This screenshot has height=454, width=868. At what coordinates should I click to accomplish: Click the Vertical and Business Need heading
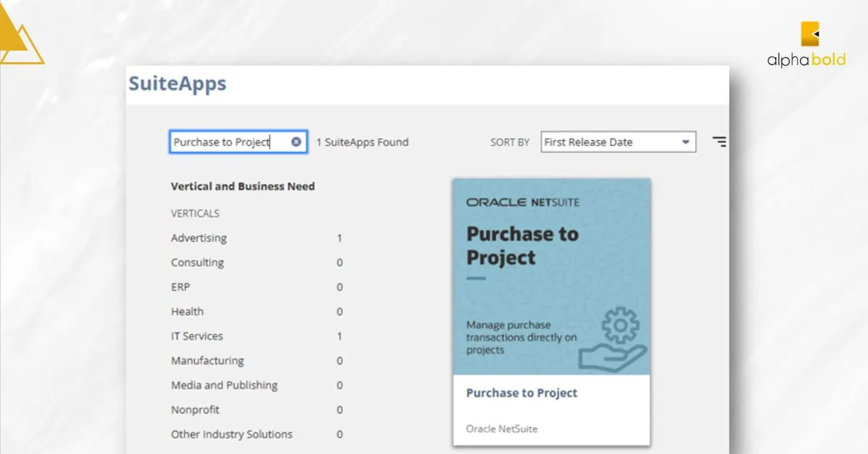coord(243,186)
